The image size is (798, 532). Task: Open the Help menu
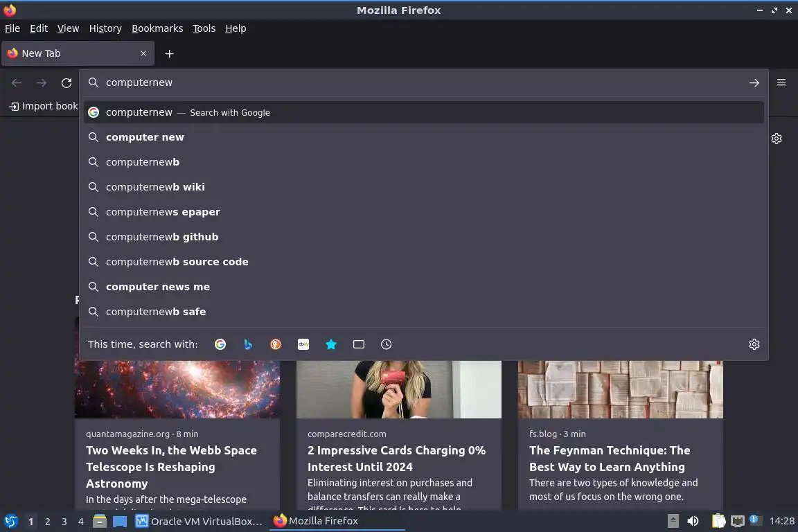point(236,28)
